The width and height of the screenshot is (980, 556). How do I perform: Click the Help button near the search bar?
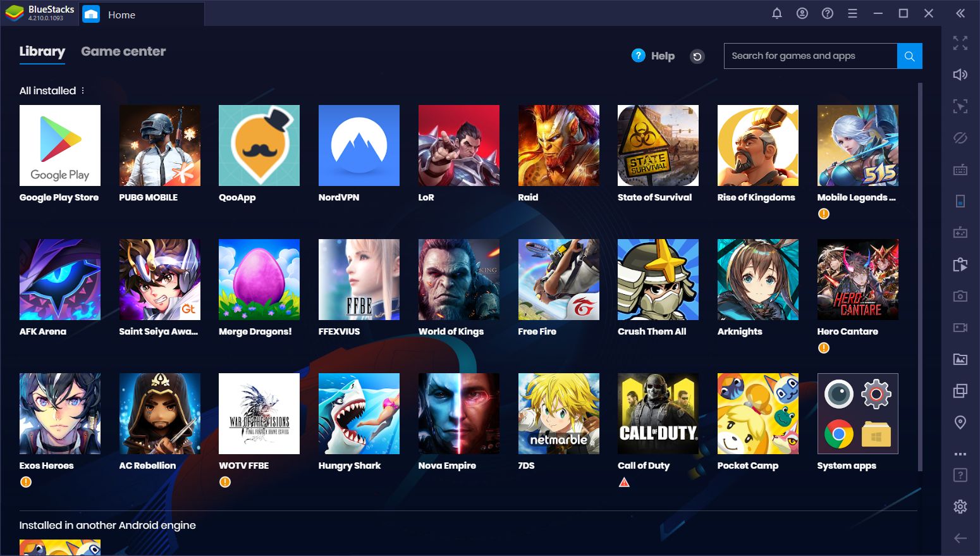point(653,56)
